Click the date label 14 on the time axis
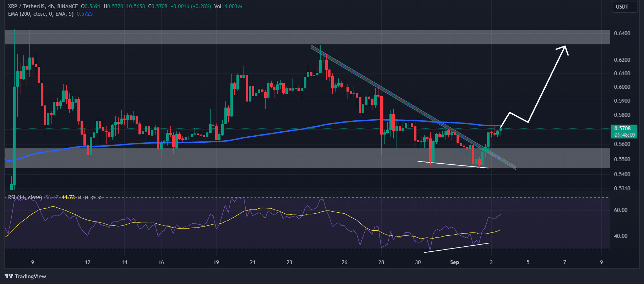The image size is (644, 284). click(x=125, y=262)
